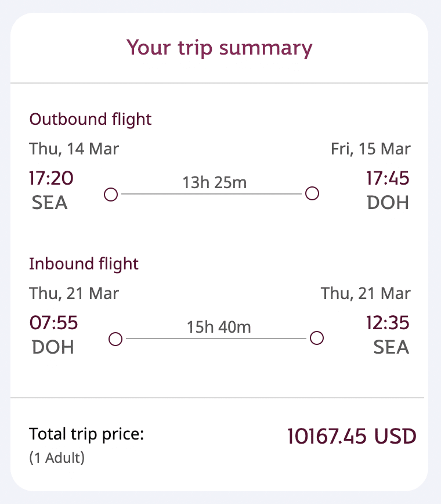Click the 13h 25m outbound duration
Image resolution: width=441 pixels, height=504 pixels.
[214, 183]
